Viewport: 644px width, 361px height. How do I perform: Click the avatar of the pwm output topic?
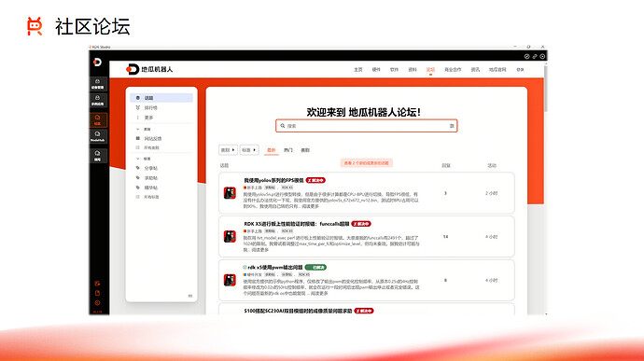(x=230, y=280)
